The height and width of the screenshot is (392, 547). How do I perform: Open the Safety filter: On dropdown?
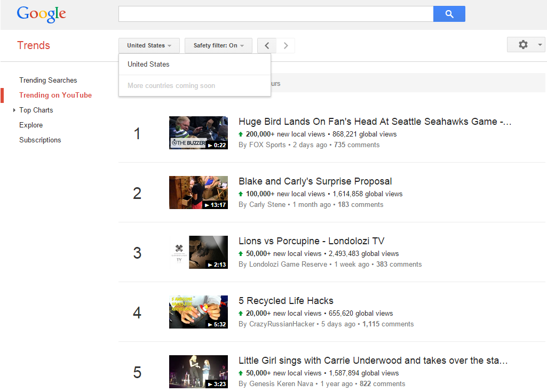point(218,45)
